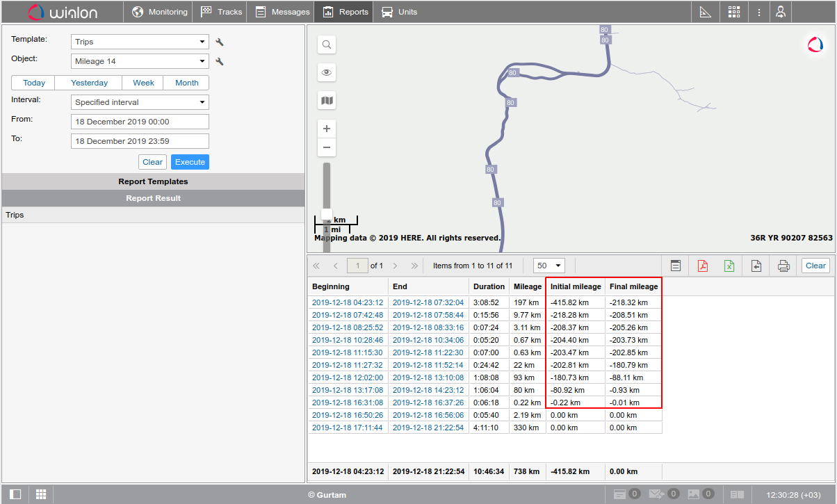Open the applications grid icon in top bar

coord(734,12)
